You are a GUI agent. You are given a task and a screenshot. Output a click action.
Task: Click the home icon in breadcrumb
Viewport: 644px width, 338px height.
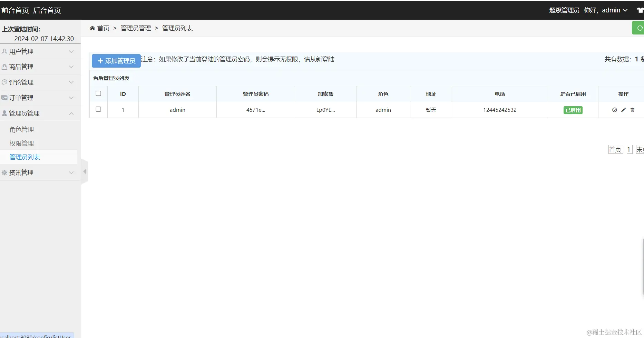tap(92, 28)
